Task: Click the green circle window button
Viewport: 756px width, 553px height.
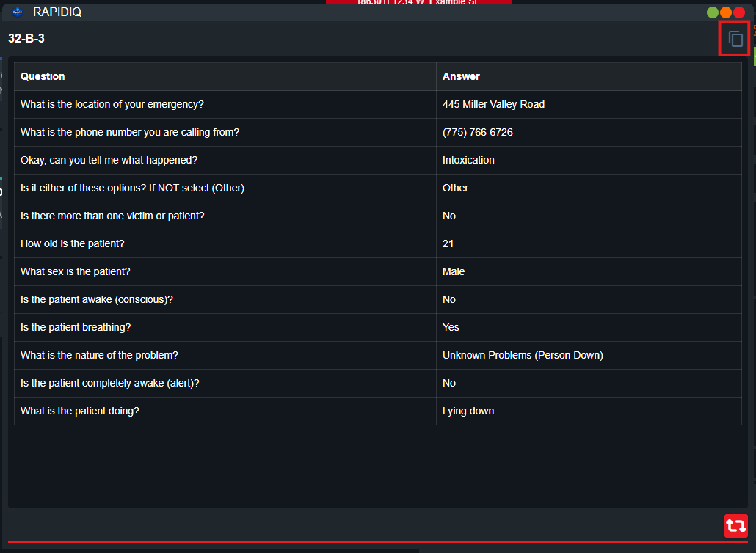Action: click(713, 12)
